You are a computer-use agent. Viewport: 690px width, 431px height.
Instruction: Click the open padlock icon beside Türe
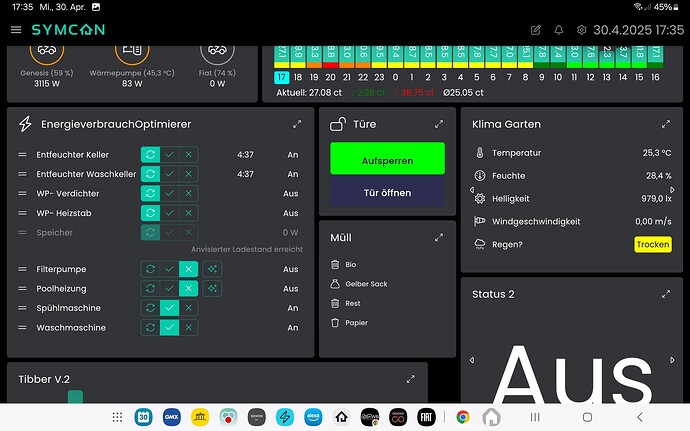tap(338, 124)
